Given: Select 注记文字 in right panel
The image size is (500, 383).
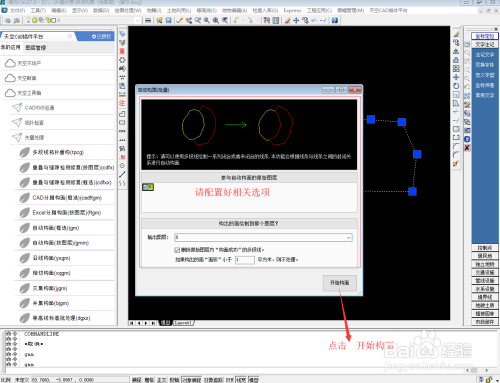Looking at the screenshot, I should pos(485,55).
